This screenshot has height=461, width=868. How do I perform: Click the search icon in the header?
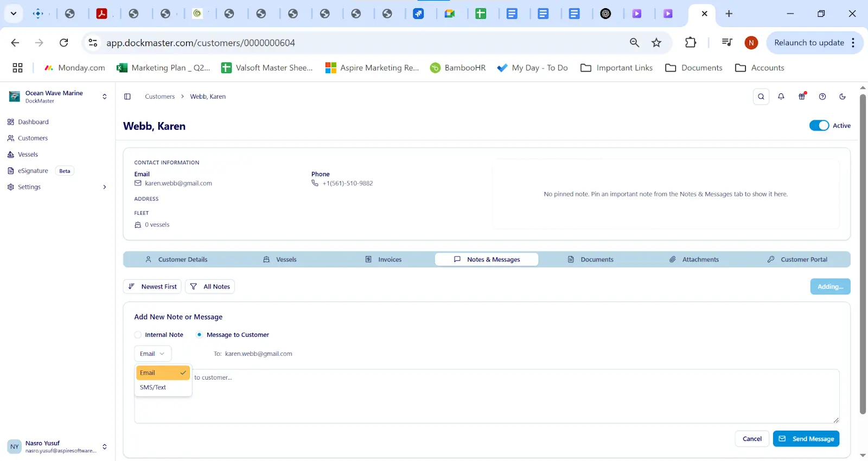point(761,97)
